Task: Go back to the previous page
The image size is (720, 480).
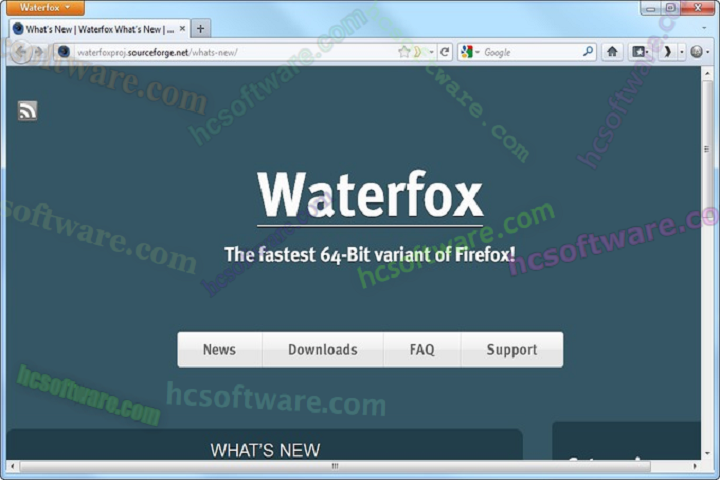Action: [x=21, y=51]
